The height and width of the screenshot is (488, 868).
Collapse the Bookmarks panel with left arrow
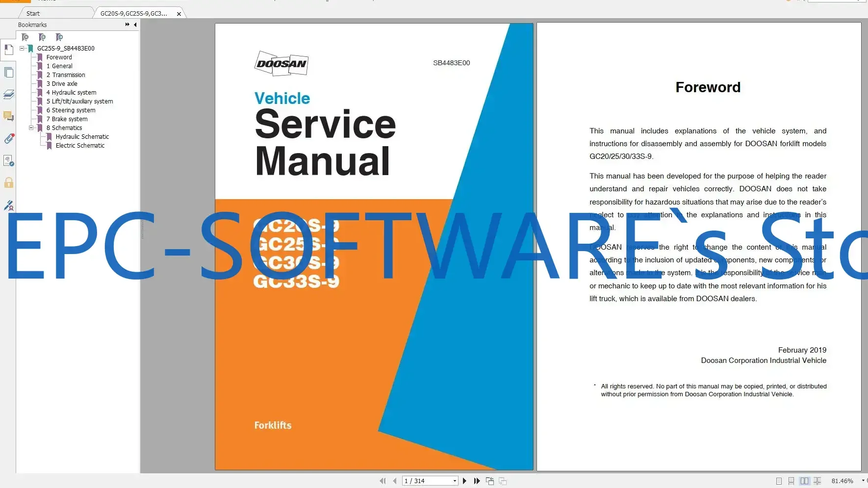[135, 25]
